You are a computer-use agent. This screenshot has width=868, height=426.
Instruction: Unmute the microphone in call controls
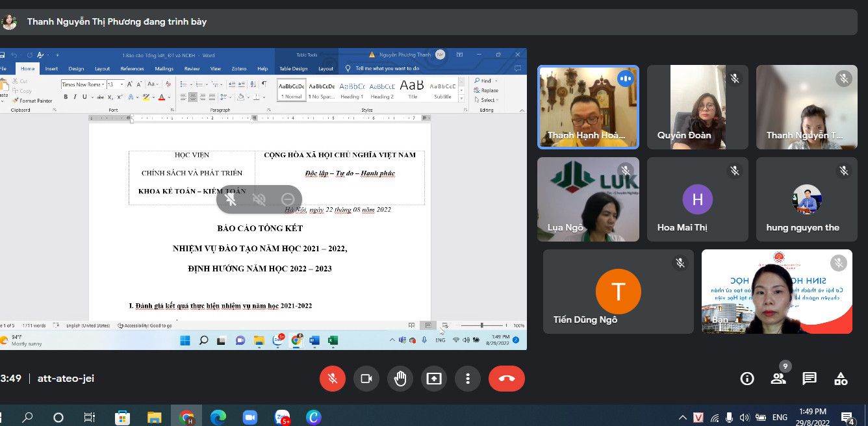[x=333, y=379]
